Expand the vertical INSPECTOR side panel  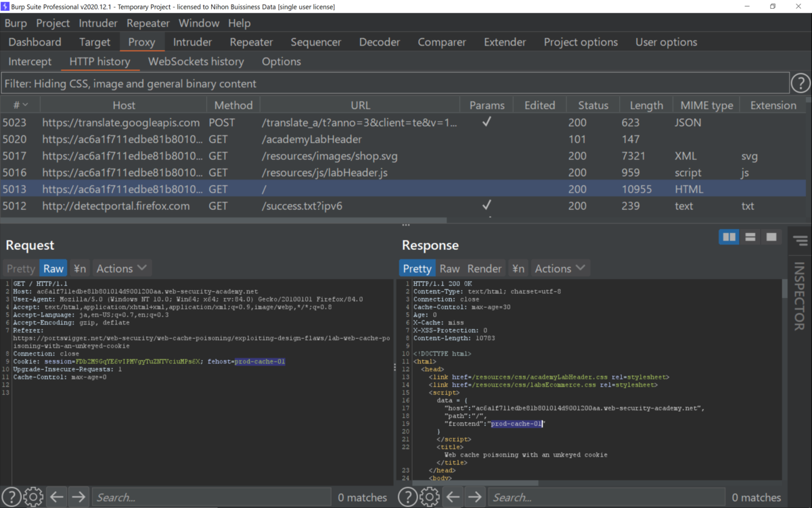coord(800,296)
